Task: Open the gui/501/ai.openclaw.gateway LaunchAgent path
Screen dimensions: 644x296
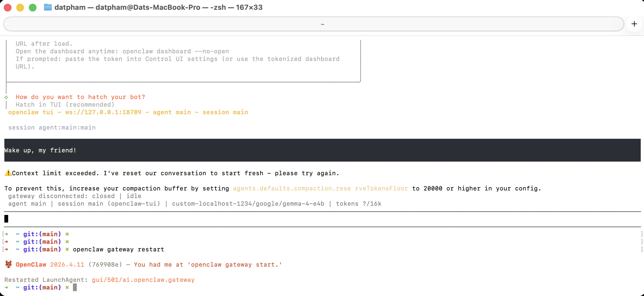Action: (143, 280)
